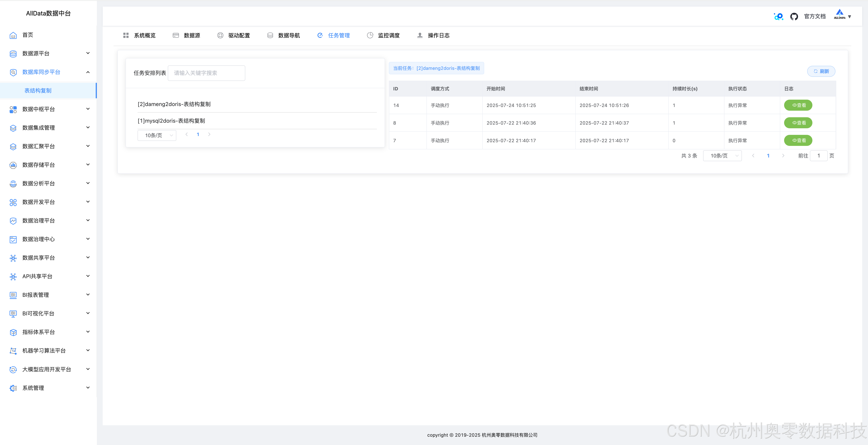View log for record ID 7
The height and width of the screenshot is (445, 868).
798,140
